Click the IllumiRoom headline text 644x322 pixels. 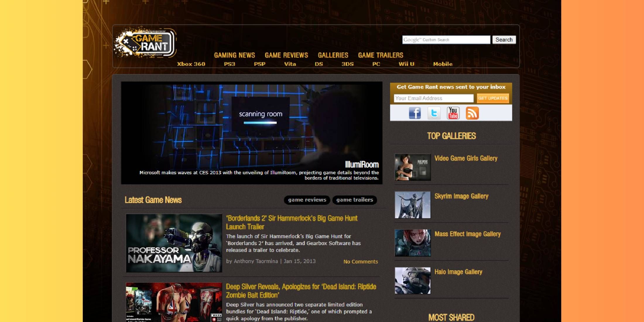(362, 165)
